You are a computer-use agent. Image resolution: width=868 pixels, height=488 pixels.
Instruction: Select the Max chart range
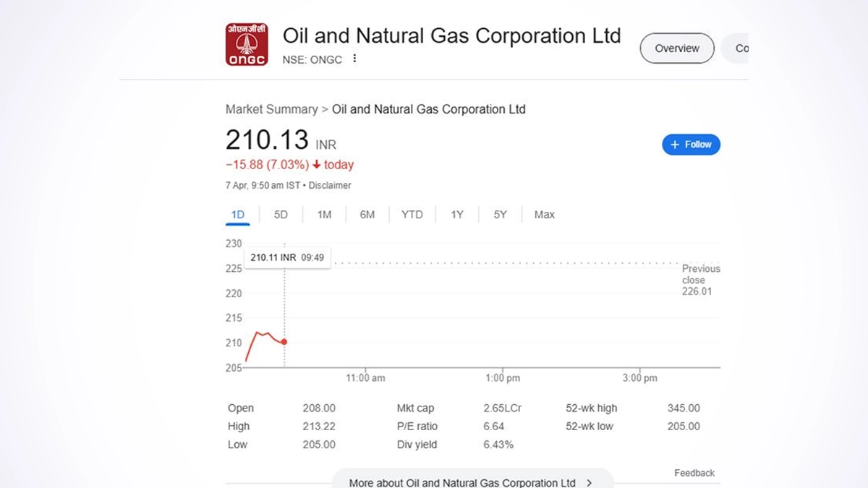click(544, 215)
